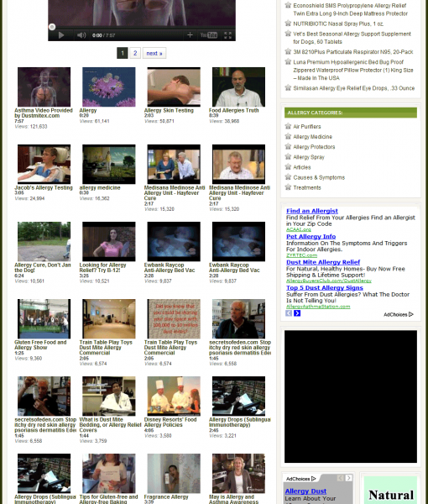This screenshot has height=504, width=428.
Task: Open the Food Allergies Truth video thumbnail
Action: (x=238, y=87)
